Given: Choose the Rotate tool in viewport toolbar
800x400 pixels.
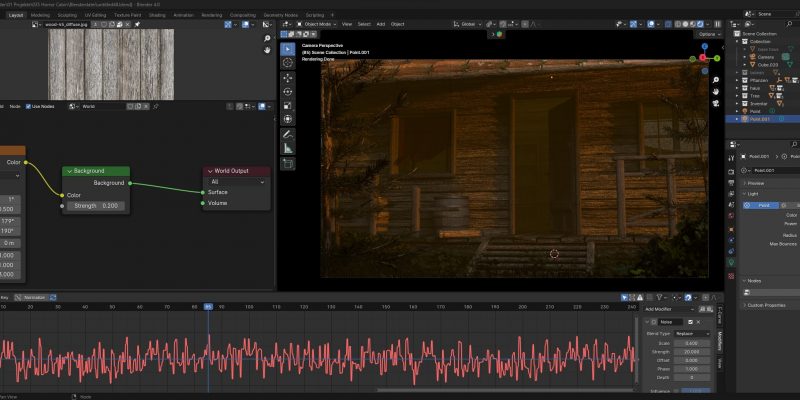Looking at the screenshot, I should pyautogui.click(x=288, y=91).
